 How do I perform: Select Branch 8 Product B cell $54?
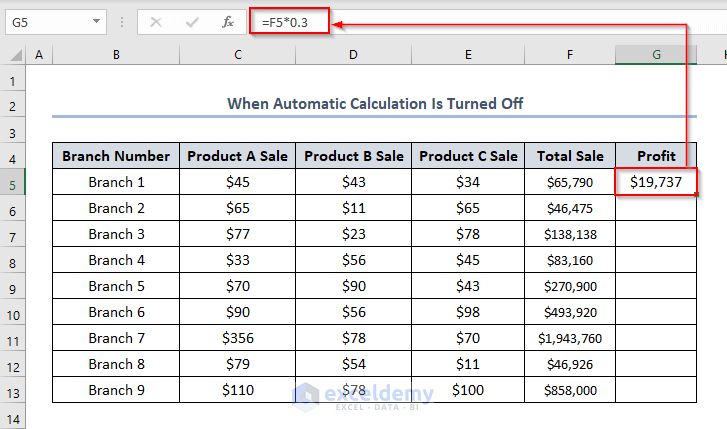(353, 364)
